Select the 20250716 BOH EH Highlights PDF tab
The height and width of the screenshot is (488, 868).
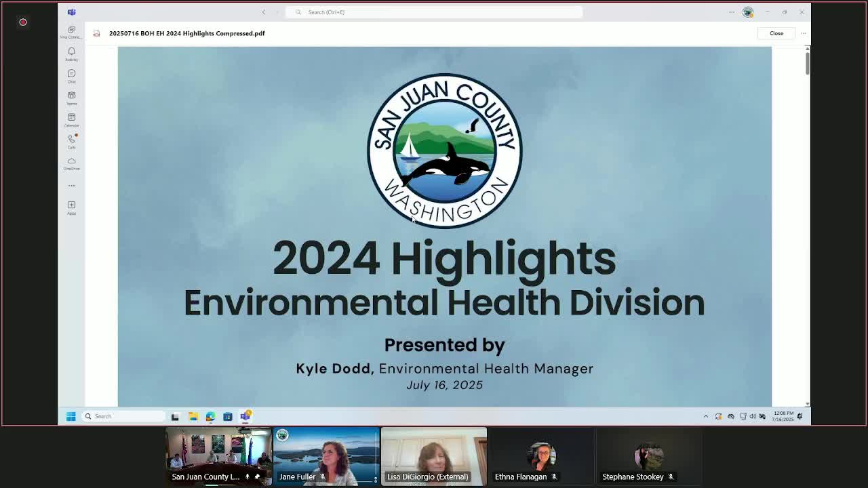(x=187, y=33)
